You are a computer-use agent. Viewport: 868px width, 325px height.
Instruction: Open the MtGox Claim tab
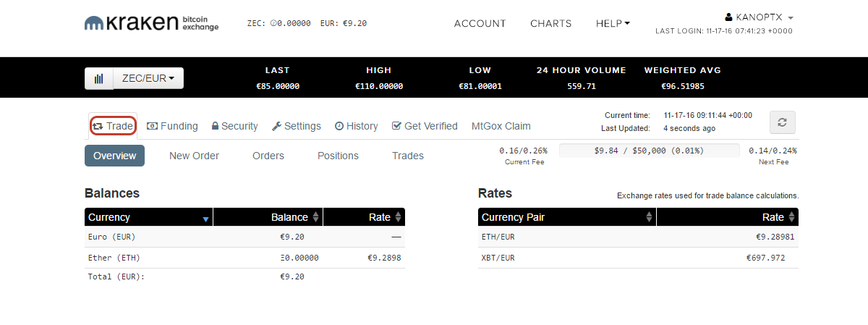[501, 126]
